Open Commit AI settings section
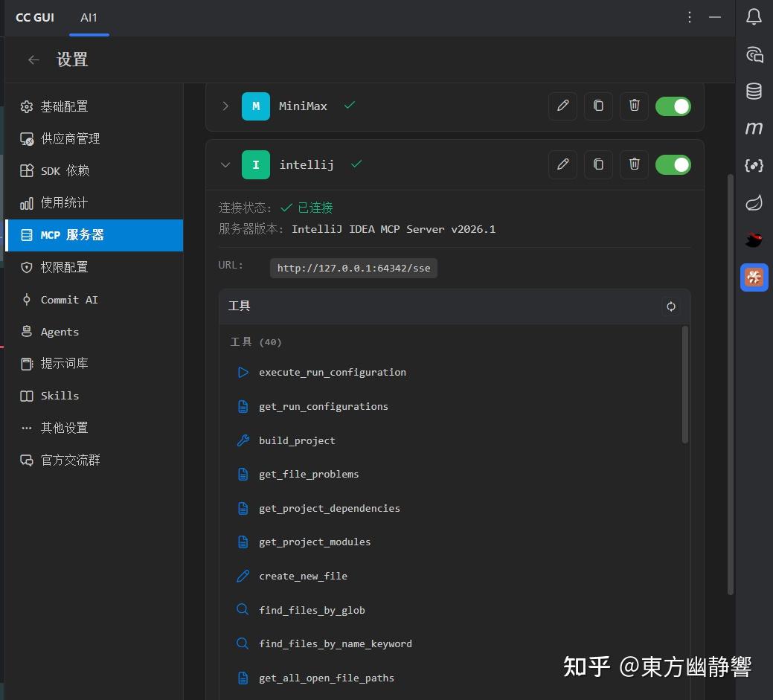This screenshot has width=773, height=700. [x=94, y=299]
